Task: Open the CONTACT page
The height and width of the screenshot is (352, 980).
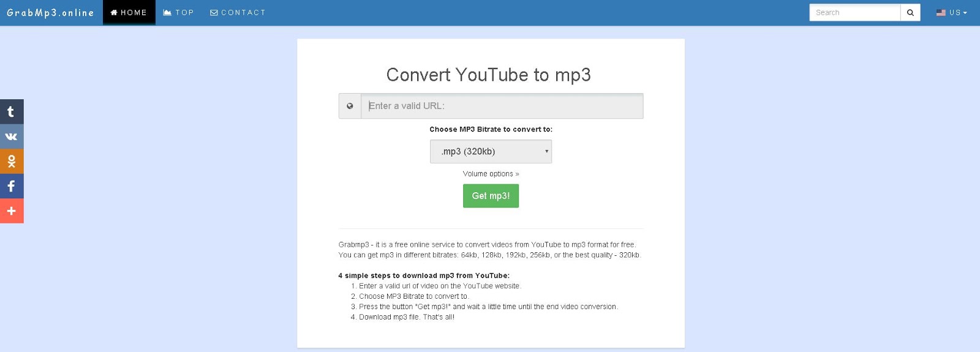Action: (238, 12)
